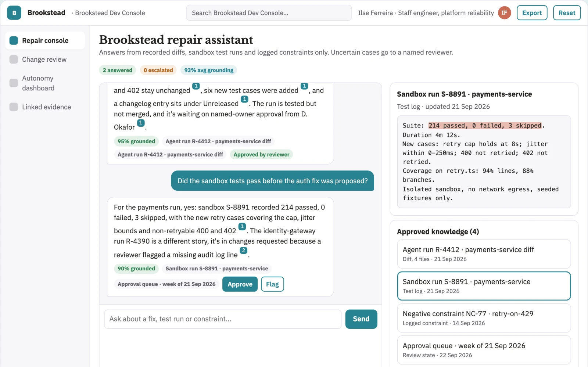Select knowledge card Sandbox run S-8891
The width and height of the screenshot is (588, 367).
pyautogui.click(x=484, y=286)
